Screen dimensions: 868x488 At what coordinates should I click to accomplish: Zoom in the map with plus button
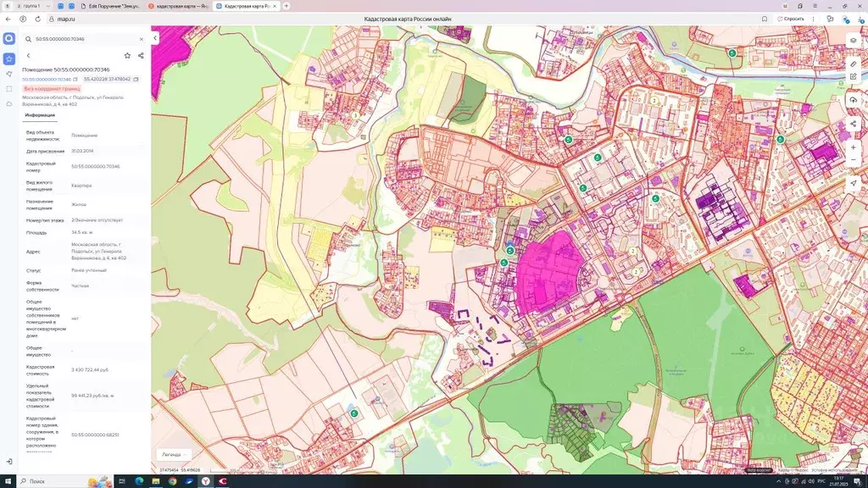tap(853, 147)
